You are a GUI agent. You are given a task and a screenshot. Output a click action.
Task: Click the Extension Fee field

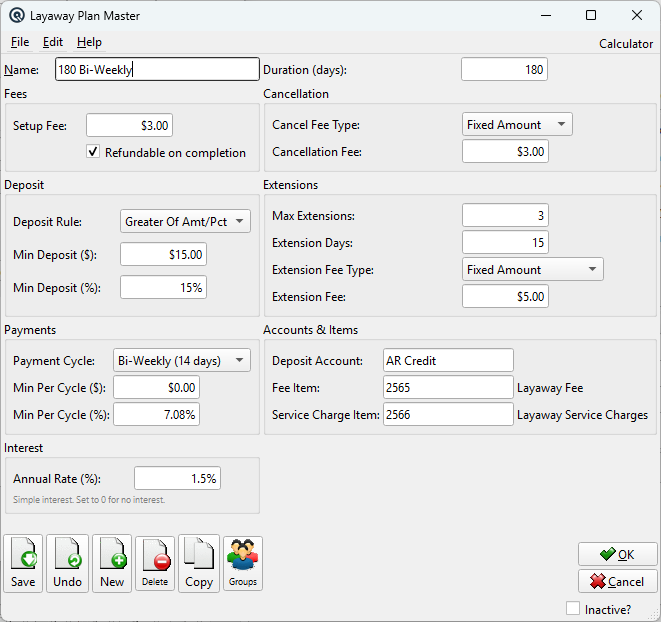coord(505,296)
